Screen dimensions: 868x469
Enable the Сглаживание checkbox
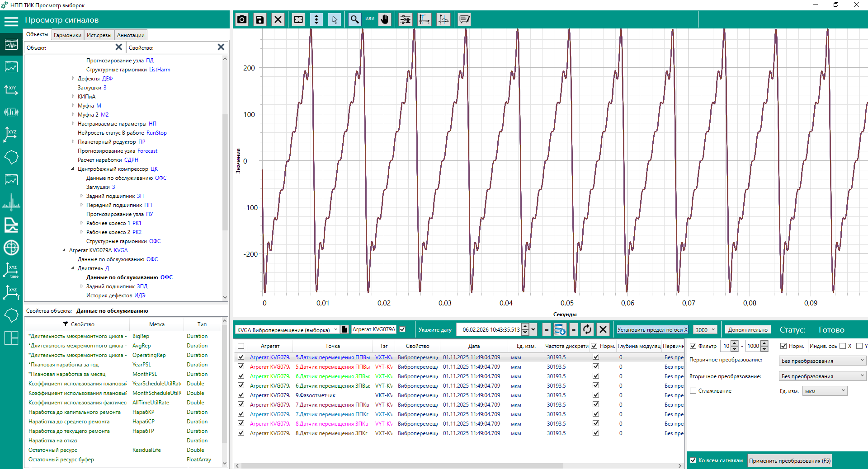click(x=693, y=391)
